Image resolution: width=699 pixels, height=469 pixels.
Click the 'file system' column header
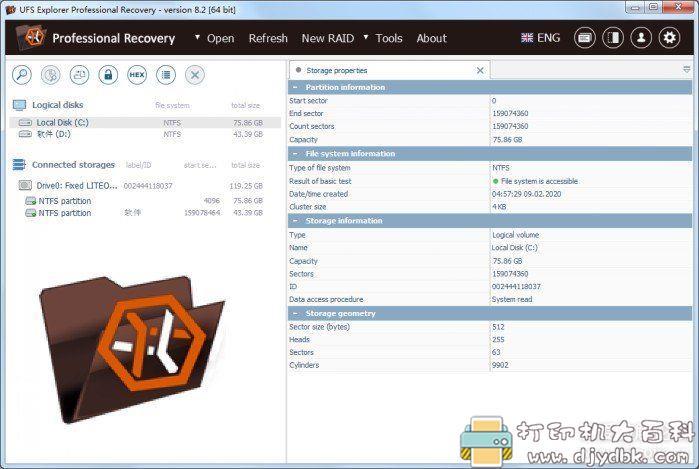pos(172,105)
